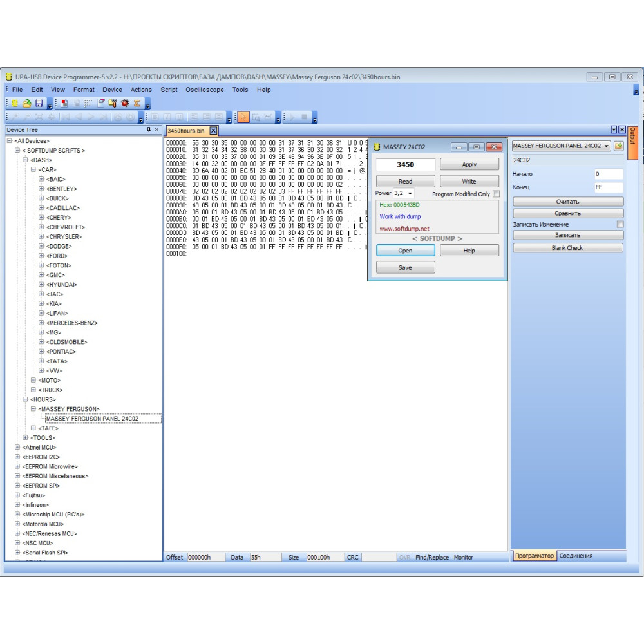Switch to the Программатор tab
Image resolution: width=644 pixels, height=644 pixels.
(x=535, y=556)
